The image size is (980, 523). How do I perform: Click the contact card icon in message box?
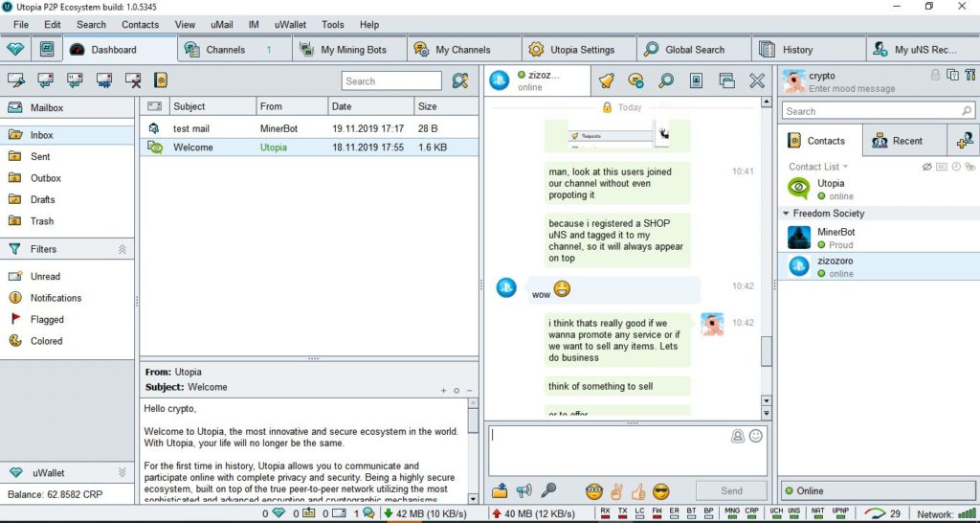point(738,436)
